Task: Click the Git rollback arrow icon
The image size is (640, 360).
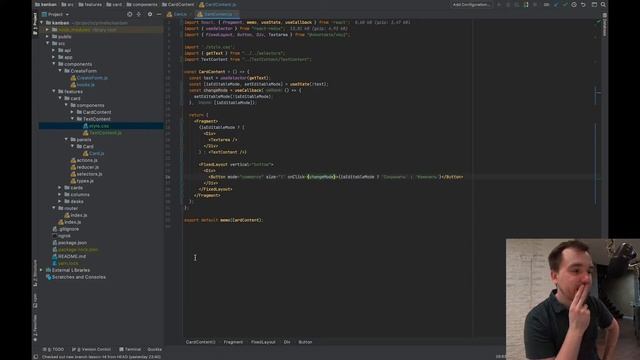Action: [x=583, y=4]
